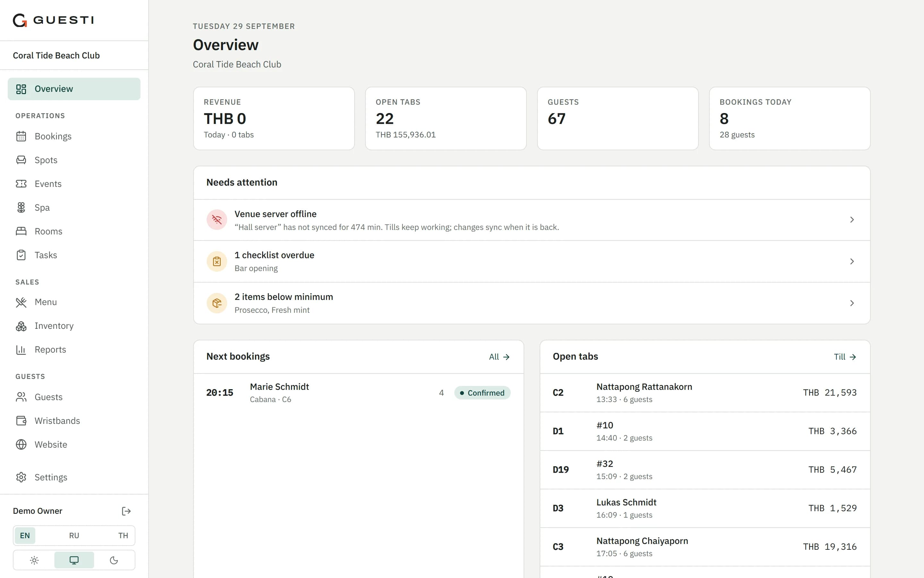Expand the 1 checklist overdue chevron
924x578 pixels.
tap(852, 261)
